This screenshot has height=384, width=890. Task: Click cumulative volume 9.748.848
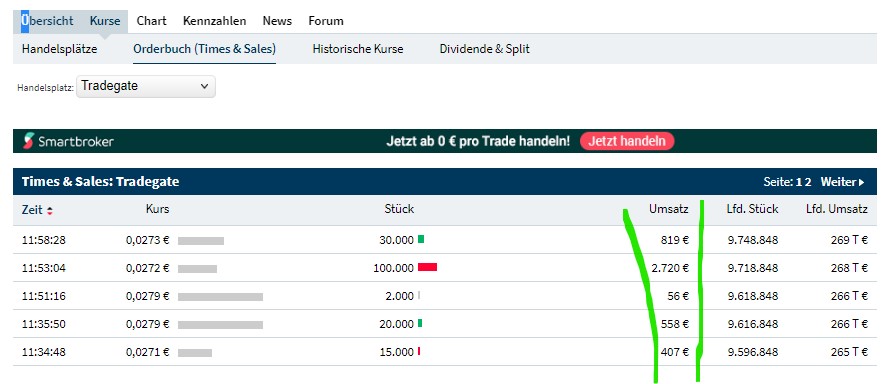pos(753,240)
